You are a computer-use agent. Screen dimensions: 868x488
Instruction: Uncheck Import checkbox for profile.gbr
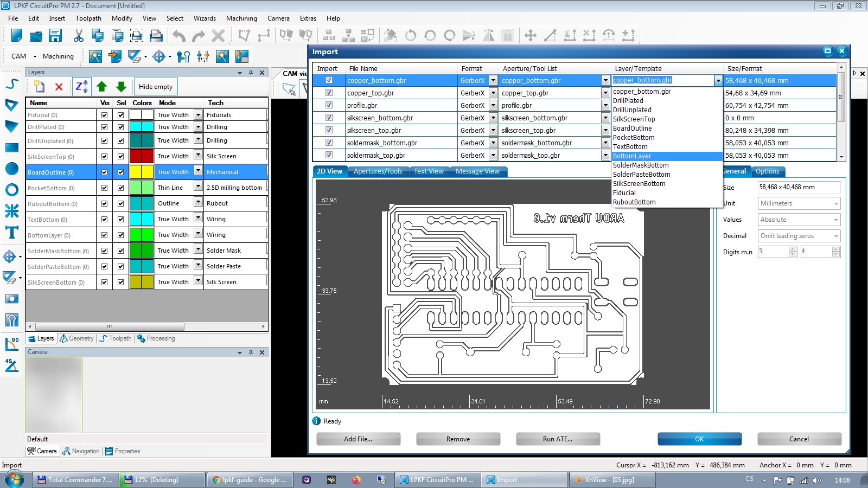(329, 105)
